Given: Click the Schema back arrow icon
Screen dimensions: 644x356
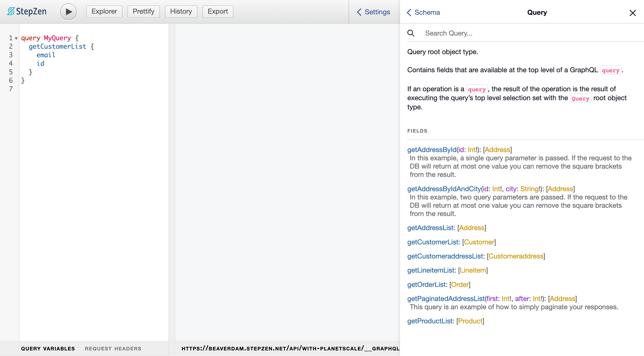Looking at the screenshot, I should (x=409, y=12).
